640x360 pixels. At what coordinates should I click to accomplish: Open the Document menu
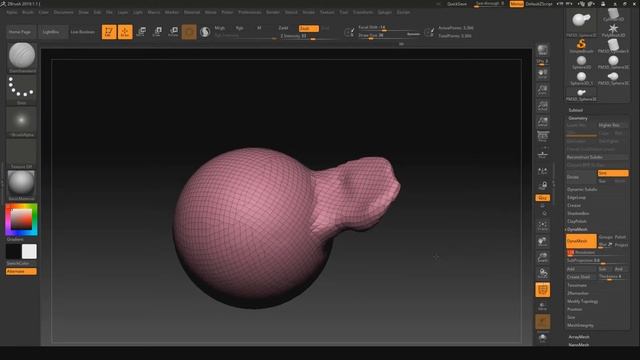tap(64, 12)
